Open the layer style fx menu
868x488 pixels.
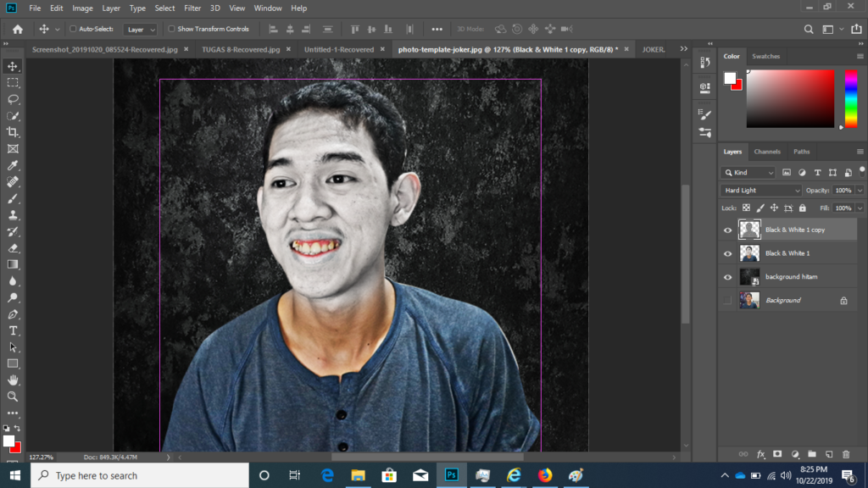point(760,454)
